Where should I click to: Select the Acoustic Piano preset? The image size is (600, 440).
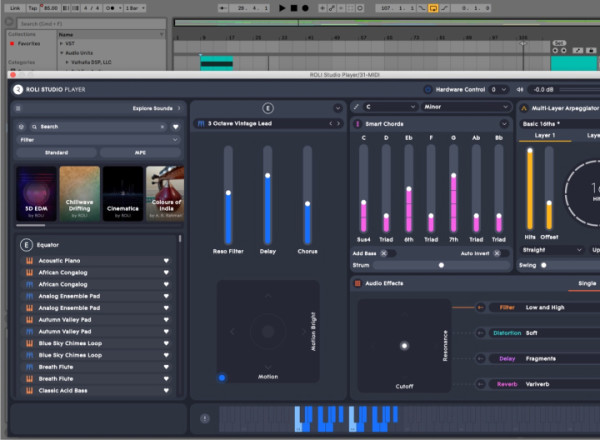pyautogui.click(x=98, y=261)
